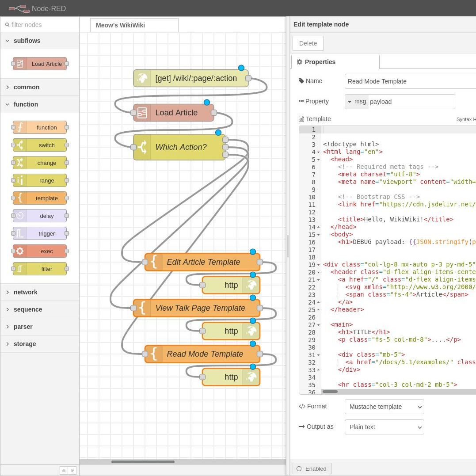Collapse the subflows palette category
Viewport: 476px width, 476px height.
(x=40, y=41)
